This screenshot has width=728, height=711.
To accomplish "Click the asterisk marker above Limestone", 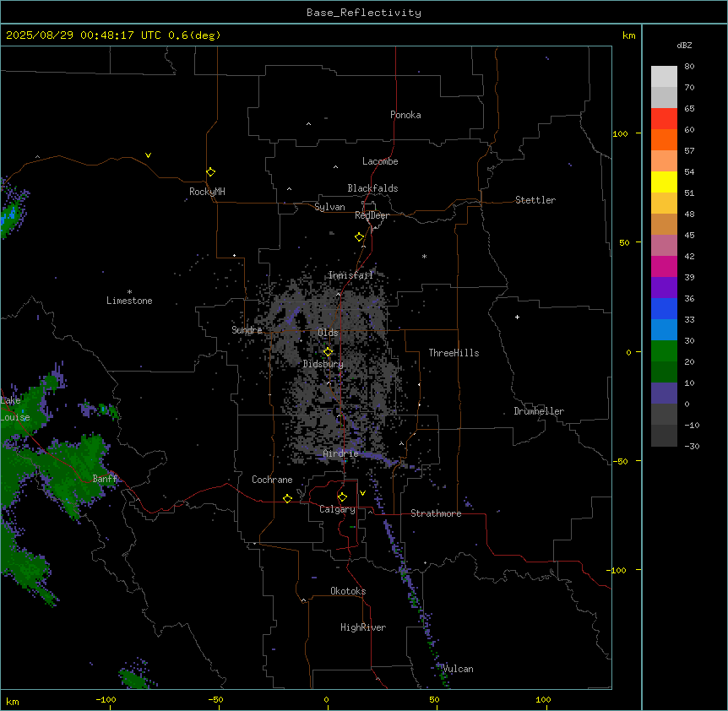I will click(129, 292).
